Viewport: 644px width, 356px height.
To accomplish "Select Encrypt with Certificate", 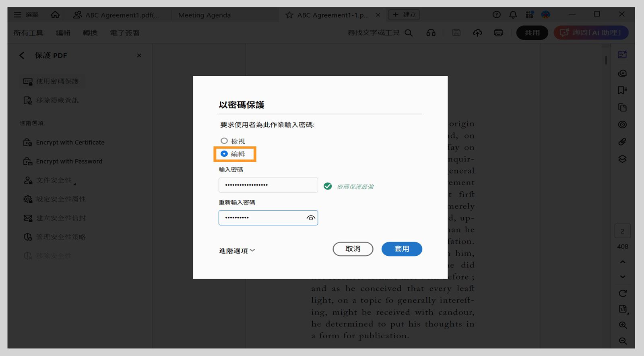I will point(64,143).
